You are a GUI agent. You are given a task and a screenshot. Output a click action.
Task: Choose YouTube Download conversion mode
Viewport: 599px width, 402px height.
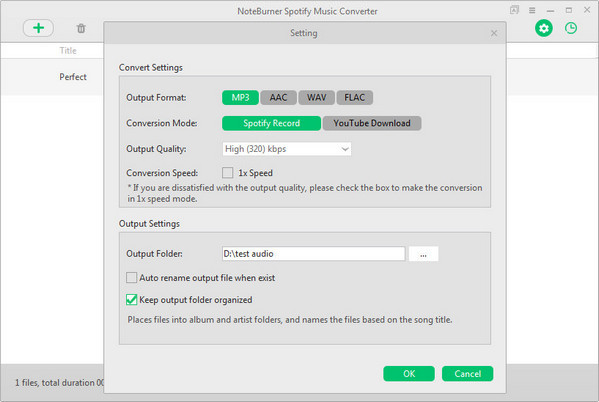(x=372, y=123)
